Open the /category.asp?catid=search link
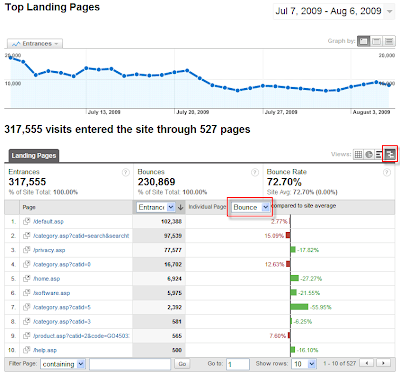This screenshot has height=375, width=400. click(x=81, y=236)
